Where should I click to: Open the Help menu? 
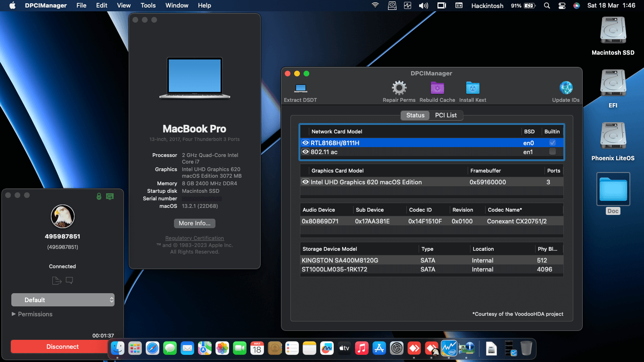click(x=204, y=6)
